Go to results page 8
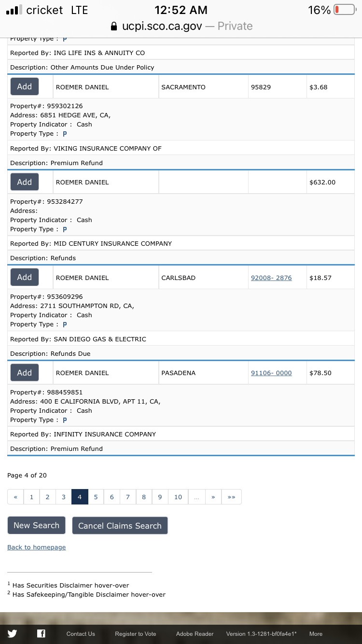This screenshot has width=362, height=644. 144,497
